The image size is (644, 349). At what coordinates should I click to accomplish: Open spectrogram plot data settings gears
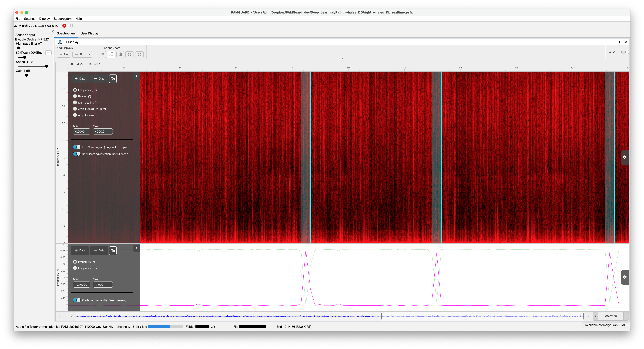113,78
